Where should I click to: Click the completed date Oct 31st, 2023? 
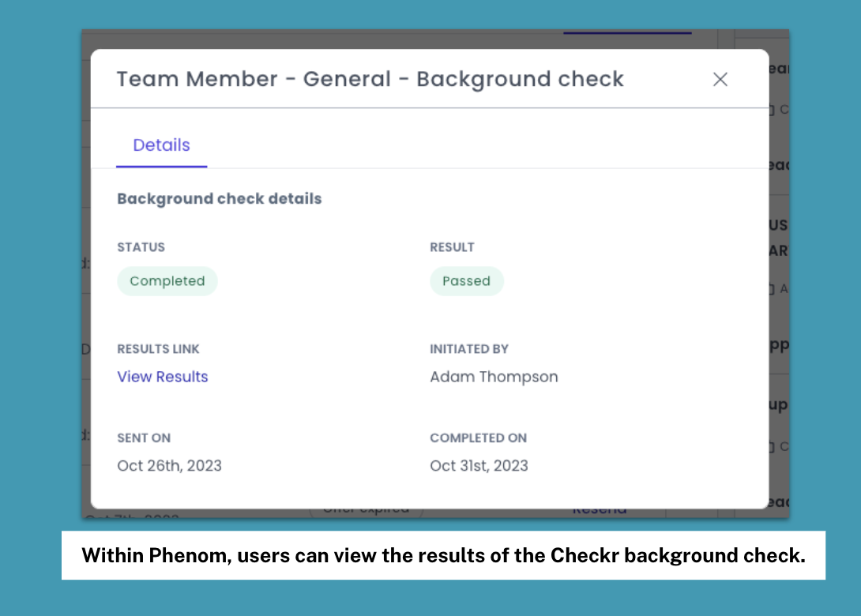click(479, 466)
